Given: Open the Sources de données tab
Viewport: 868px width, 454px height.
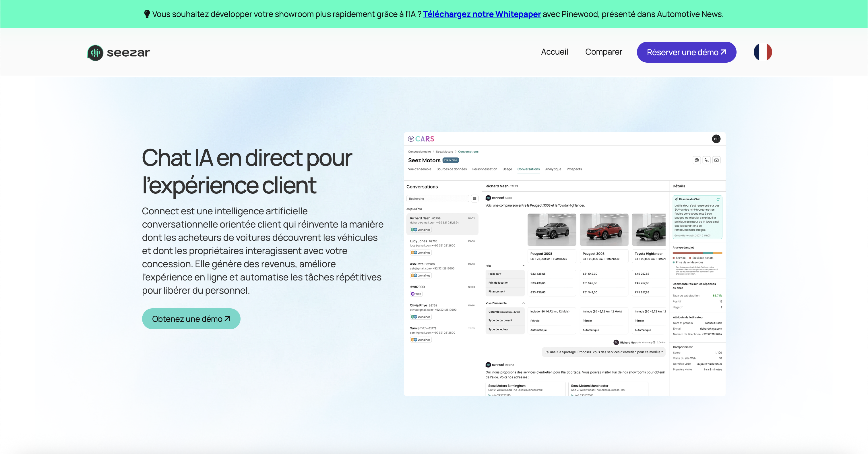Looking at the screenshot, I should [x=452, y=169].
